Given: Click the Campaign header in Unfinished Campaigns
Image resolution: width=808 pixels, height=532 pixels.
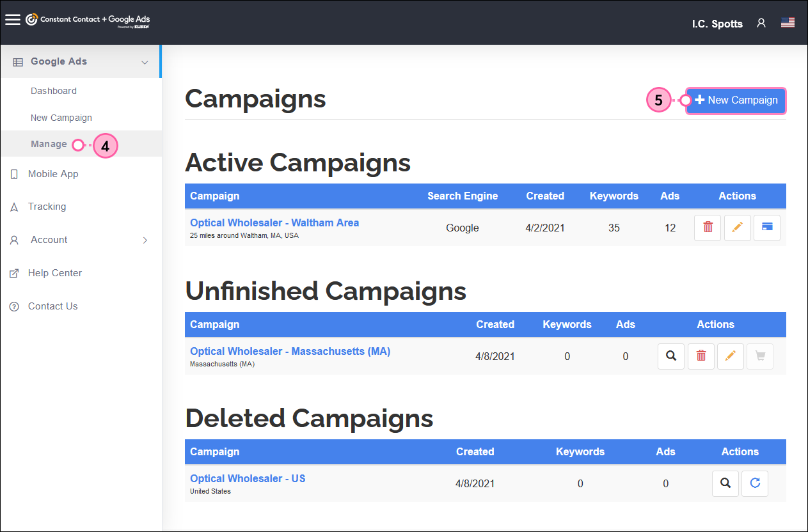Looking at the screenshot, I should click(x=215, y=324).
